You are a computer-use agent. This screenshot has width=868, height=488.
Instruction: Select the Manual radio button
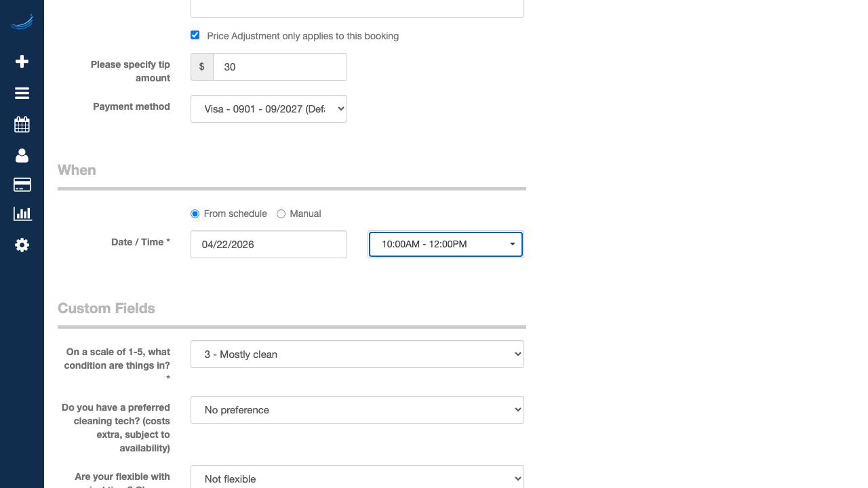coord(281,214)
